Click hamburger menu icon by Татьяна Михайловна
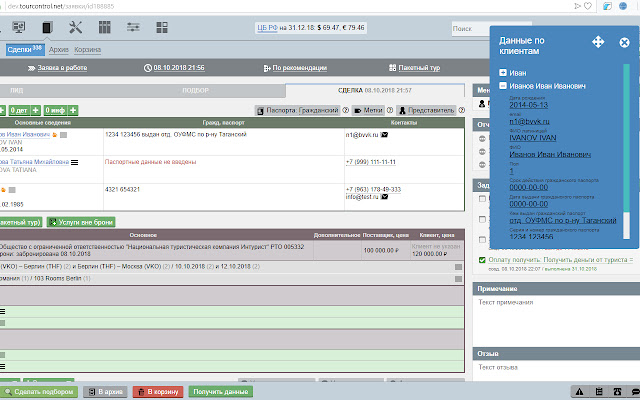The image size is (640, 400). pos(74,162)
